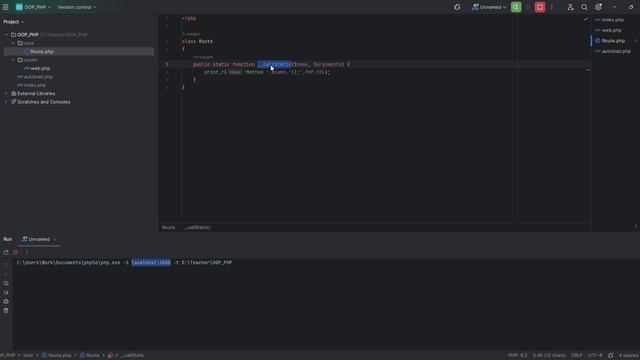The image size is (640, 360).
Task: Click the External Libraries icon
Action: coord(13,93)
